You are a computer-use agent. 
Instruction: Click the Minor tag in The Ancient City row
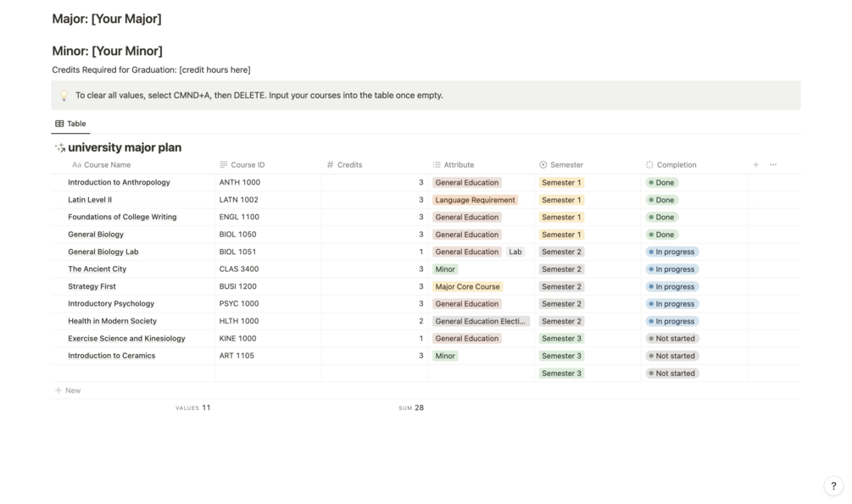click(445, 269)
